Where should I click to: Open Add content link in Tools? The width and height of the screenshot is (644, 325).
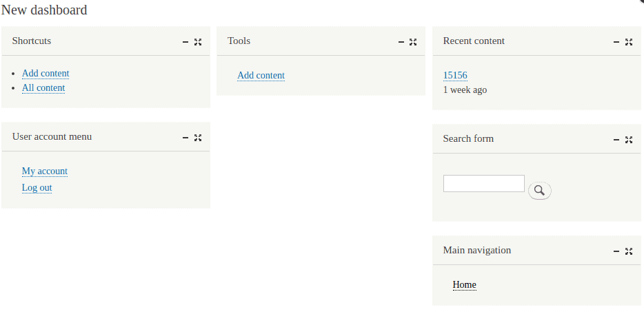(261, 76)
